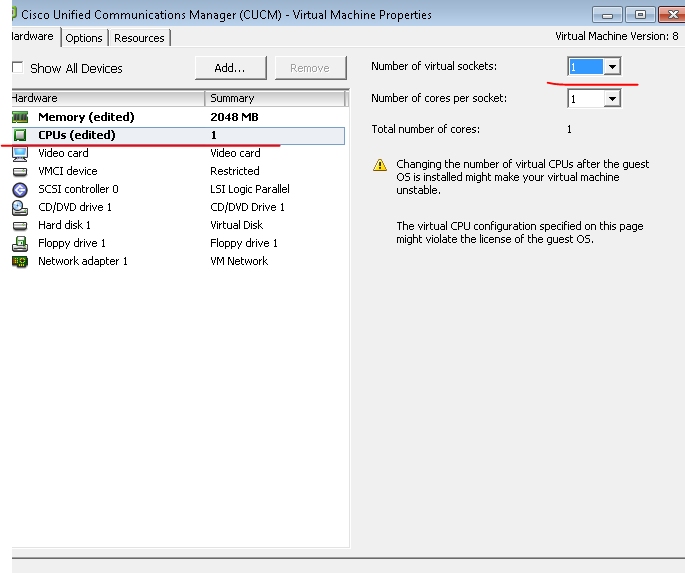Switch to the Options tab
Viewport: 685px width, 573px height.
point(84,38)
